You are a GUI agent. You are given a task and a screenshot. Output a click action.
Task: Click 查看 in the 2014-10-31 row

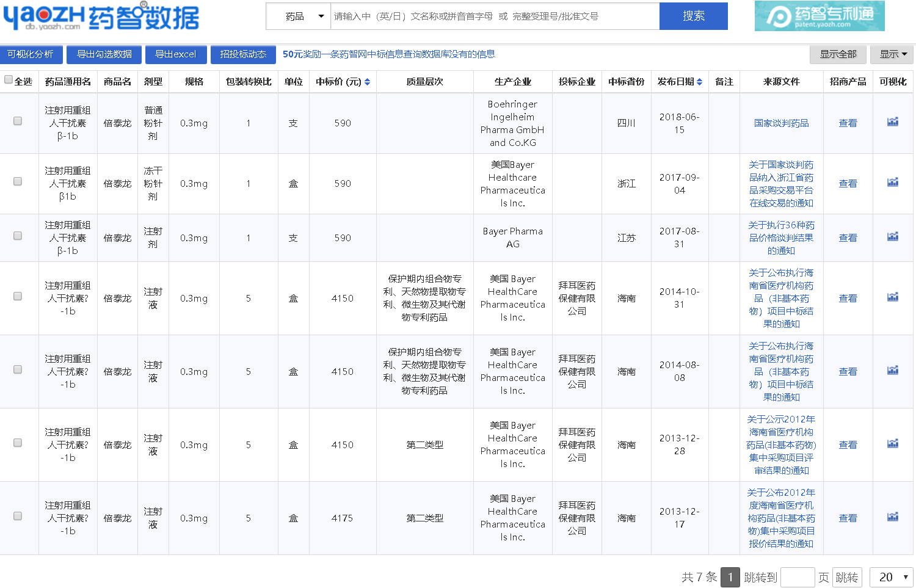[x=848, y=299]
